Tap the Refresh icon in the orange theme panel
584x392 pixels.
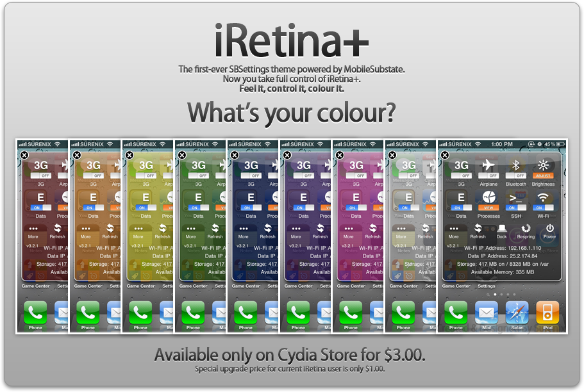[x=110, y=228]
